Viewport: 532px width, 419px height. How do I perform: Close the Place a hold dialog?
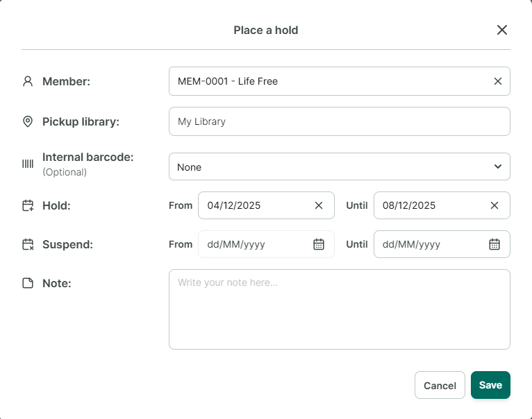coord(502,30)
